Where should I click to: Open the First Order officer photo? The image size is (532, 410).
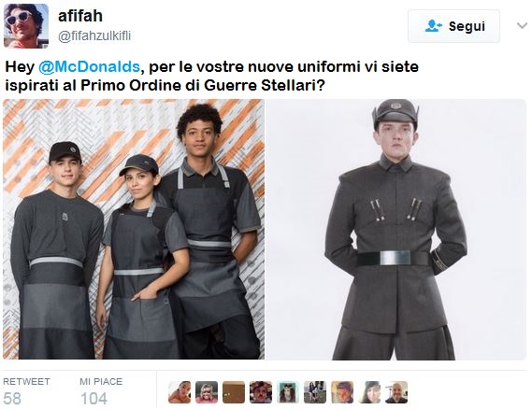tap(395, 229)
